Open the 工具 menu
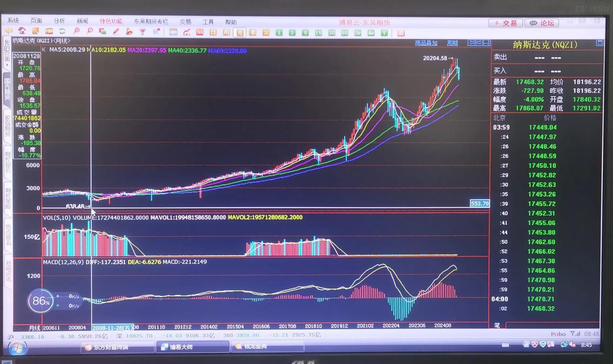 tap(208, 22)
